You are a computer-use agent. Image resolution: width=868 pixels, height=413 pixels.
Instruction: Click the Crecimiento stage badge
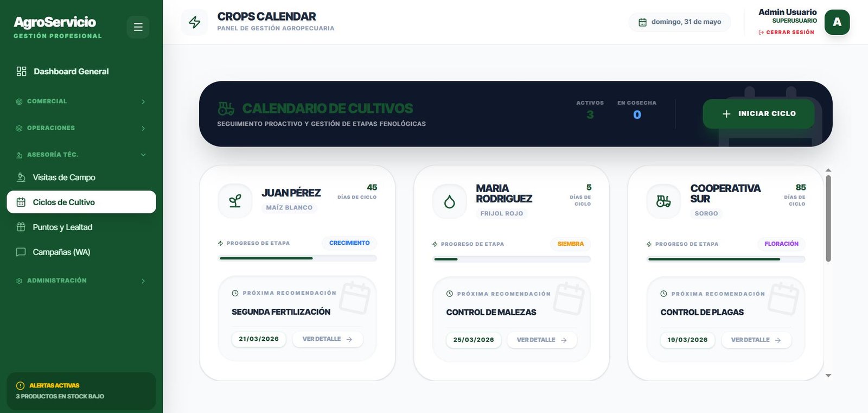(x=349, y=243)
